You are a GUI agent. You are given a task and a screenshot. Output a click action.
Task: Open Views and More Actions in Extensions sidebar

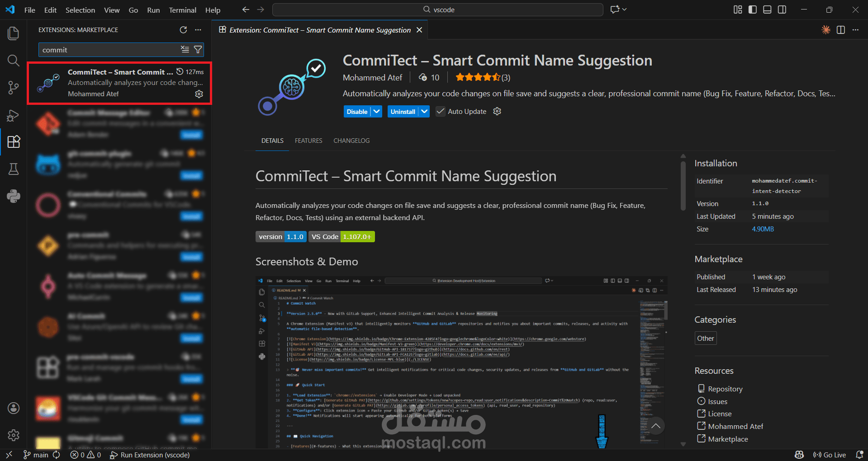(198, 30)
